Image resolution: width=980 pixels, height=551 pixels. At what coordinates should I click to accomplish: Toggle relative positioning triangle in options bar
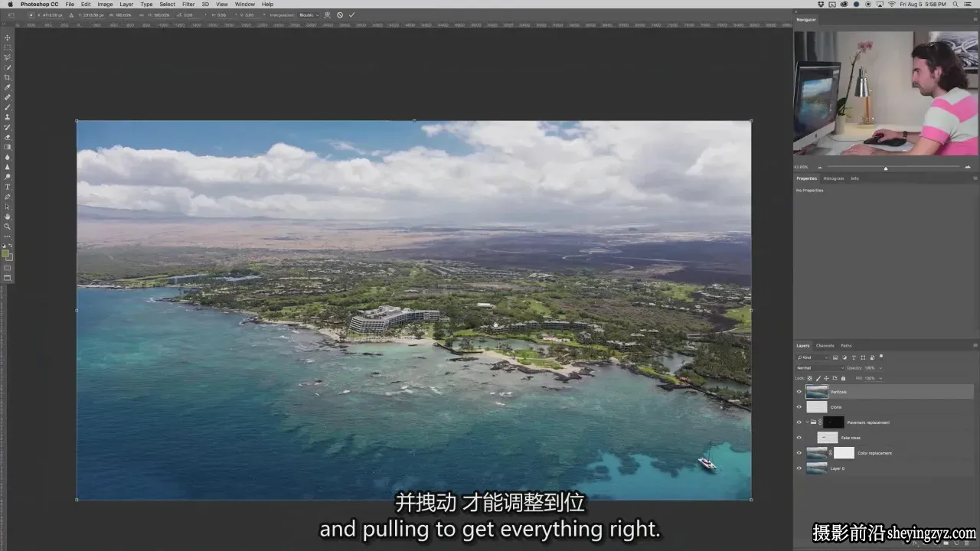(71, 15)
